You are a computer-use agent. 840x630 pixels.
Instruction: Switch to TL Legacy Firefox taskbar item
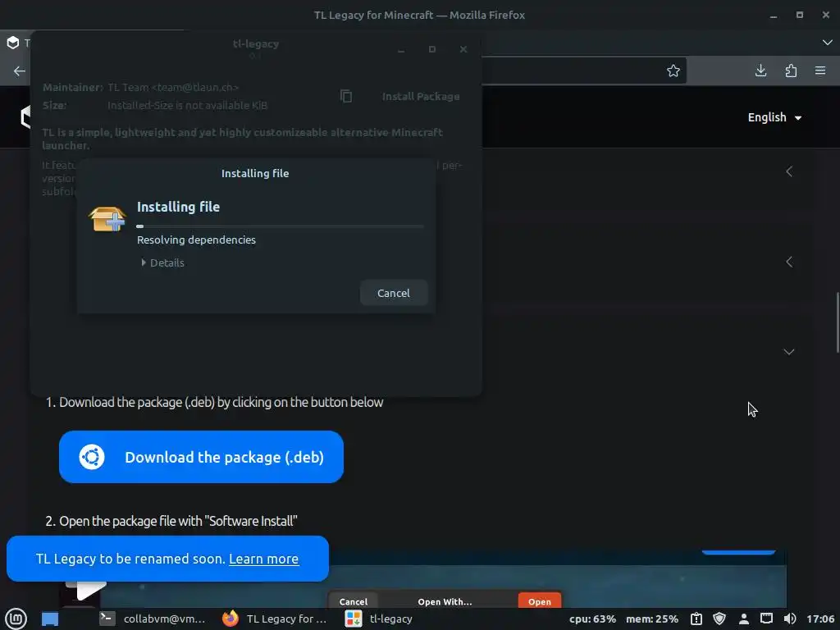(274, 619)
